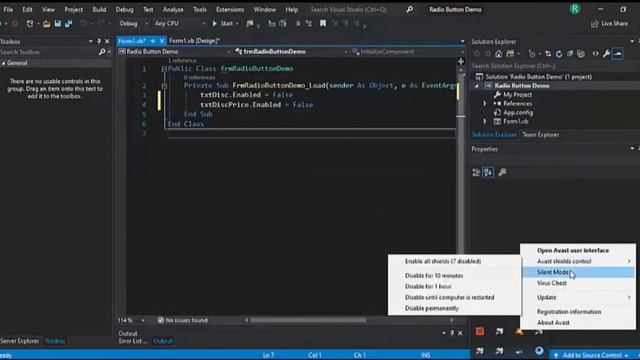Expand the Form1.vb node in Solution Explorer
640x360 pixels.
[484, 122]
